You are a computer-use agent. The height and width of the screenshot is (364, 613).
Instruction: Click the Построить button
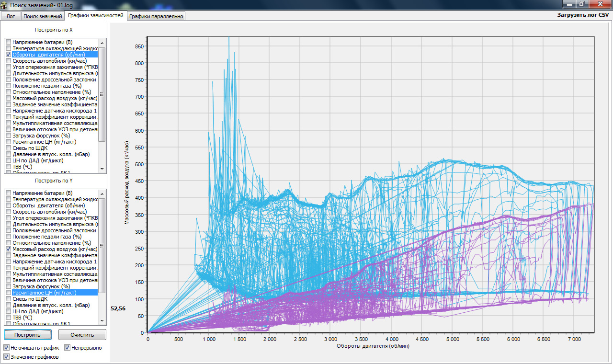point(27,335)
